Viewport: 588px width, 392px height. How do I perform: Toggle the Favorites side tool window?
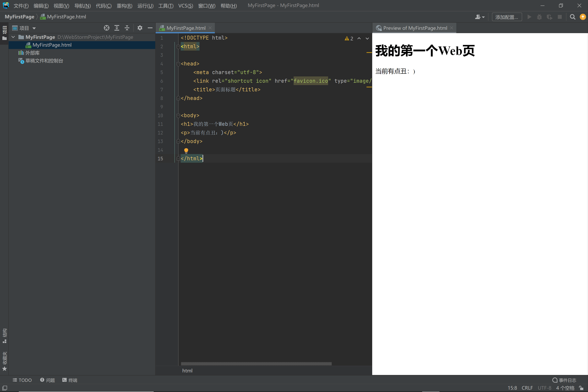(5, 361)
